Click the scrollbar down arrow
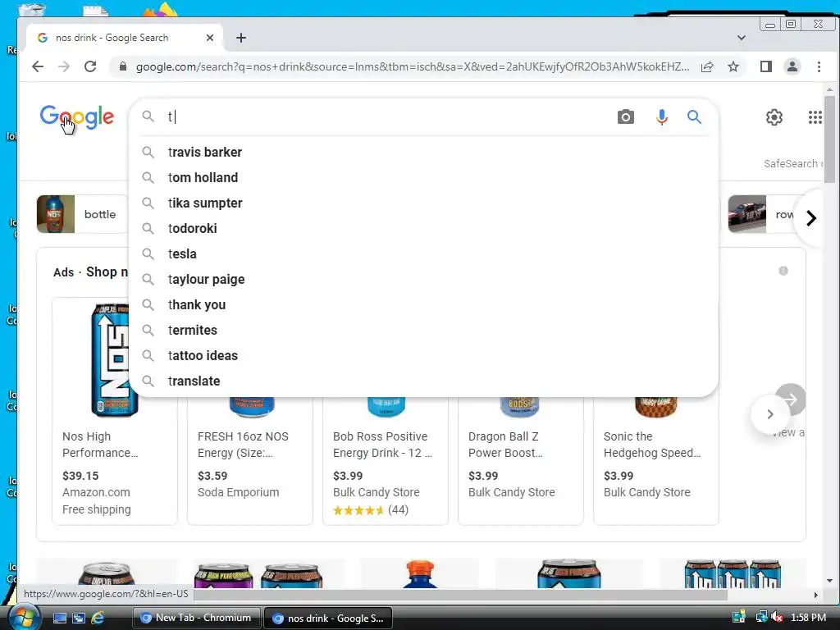The image size is (840, 630). (x=829, y=580)
